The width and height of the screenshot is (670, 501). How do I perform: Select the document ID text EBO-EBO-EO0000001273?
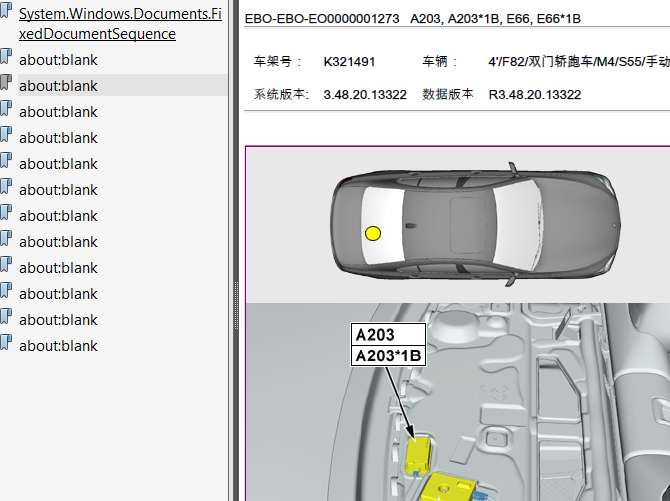point(322,19)
